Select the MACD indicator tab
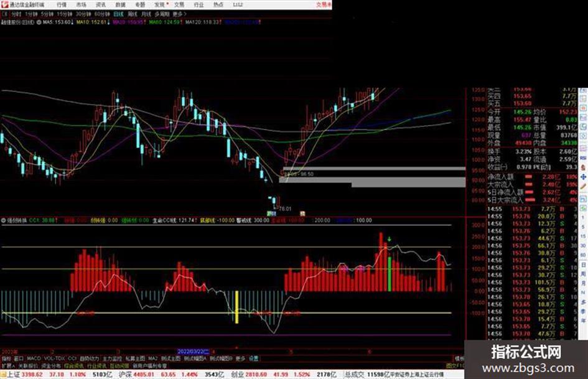The width and height of the screenshot is (588, 379). [x=34, y=358]
